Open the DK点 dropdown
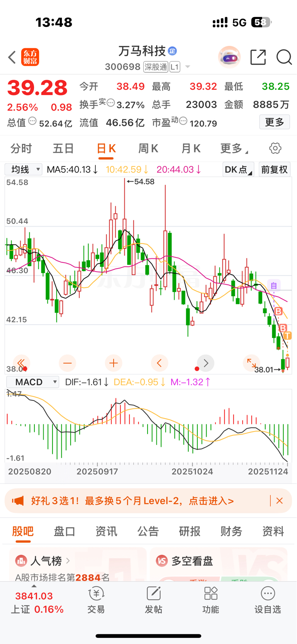 point(238,169)
